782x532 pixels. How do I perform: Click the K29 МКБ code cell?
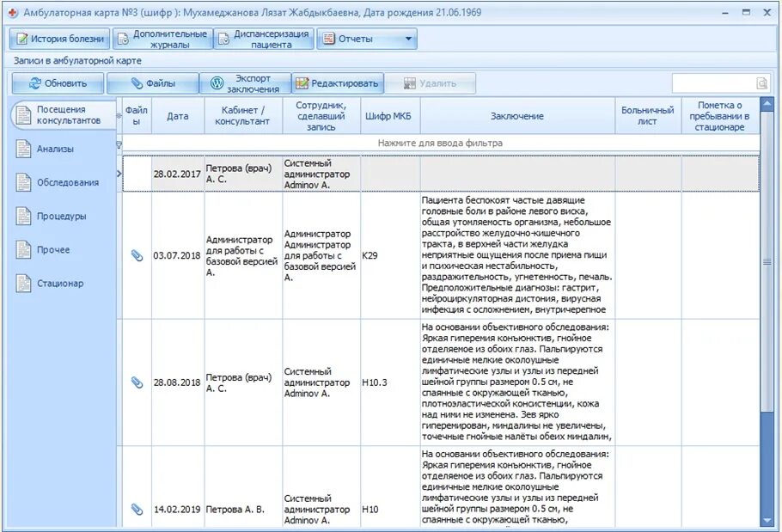[390, 255]
